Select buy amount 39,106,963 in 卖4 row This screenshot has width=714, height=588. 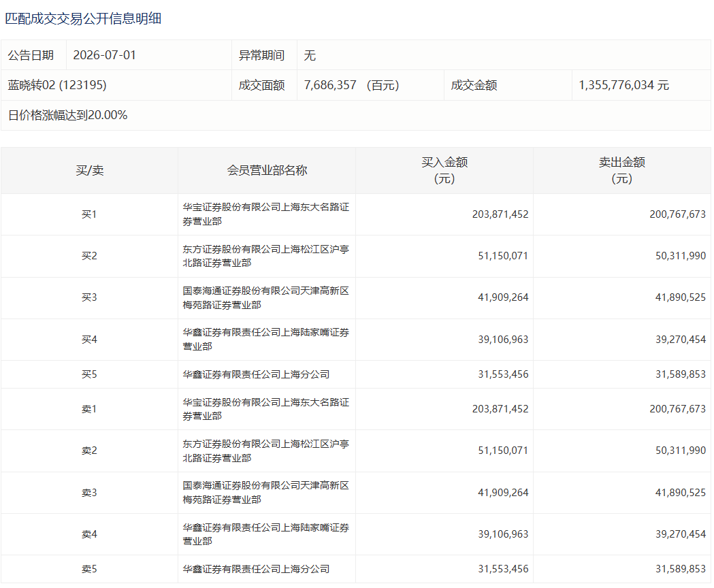pos(503,534)
